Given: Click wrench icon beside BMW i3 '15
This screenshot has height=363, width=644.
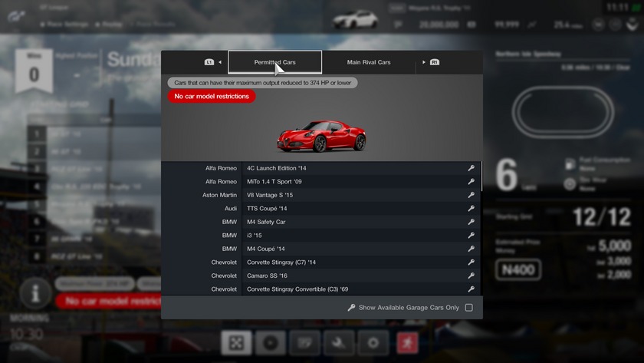Looking at the screenshot, I should (x=471, y=236).
